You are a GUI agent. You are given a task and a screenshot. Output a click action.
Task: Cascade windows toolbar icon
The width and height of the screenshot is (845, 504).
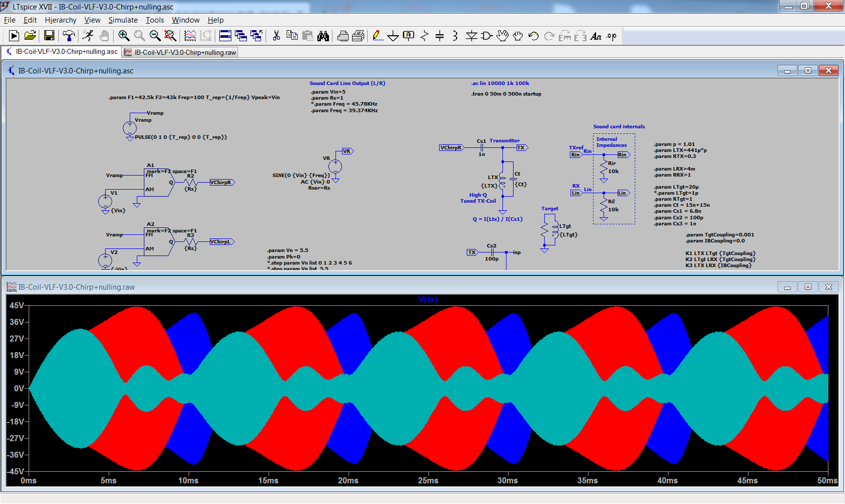click(x=241, y=36)
